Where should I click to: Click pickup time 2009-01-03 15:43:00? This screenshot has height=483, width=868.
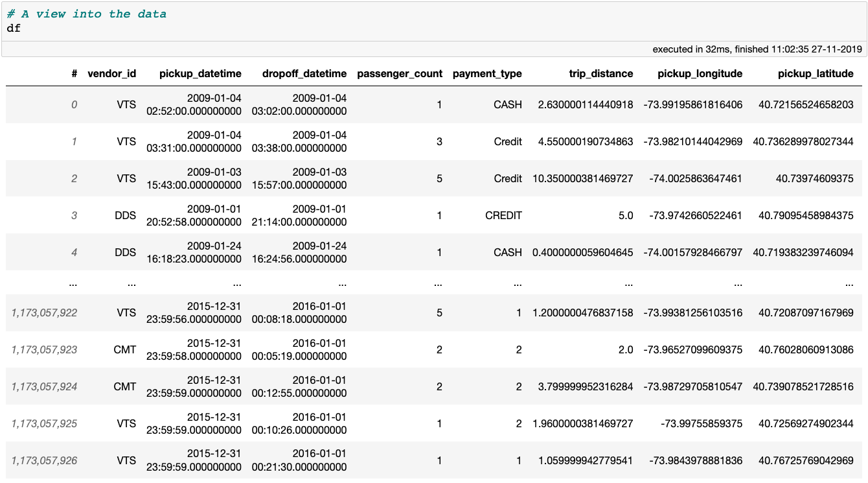194,178
